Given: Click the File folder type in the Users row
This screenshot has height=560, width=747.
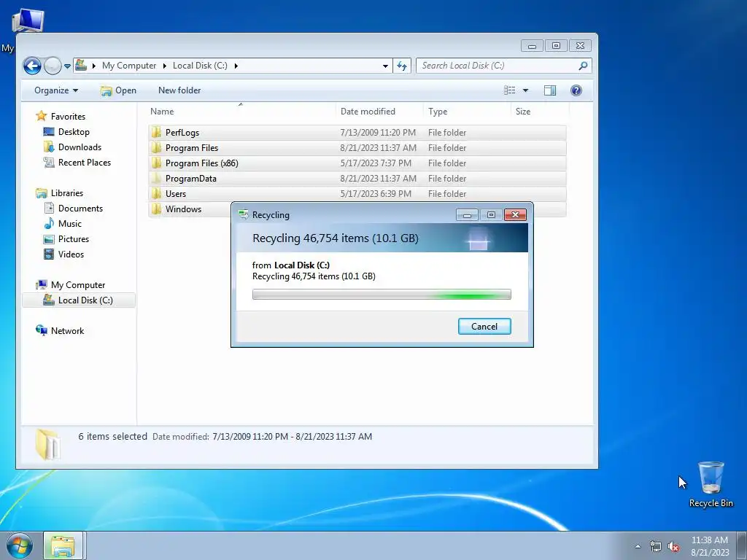Looking at the screenshot, I should 447,194.
